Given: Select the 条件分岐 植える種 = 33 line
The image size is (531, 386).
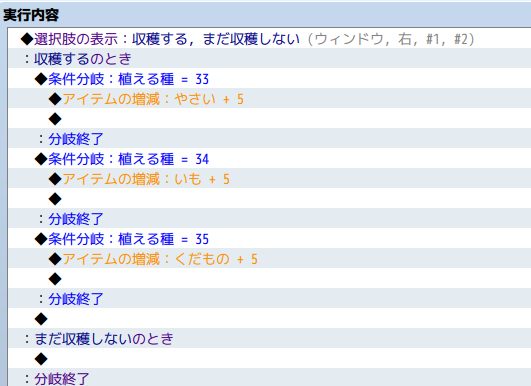Looking at the screenshot, I should (270, 79).
